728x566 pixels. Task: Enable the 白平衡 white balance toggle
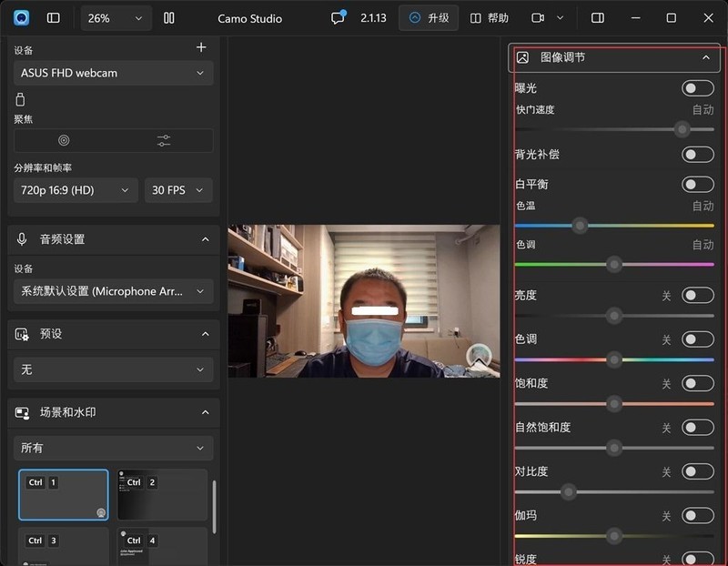[x=697, y=184]
